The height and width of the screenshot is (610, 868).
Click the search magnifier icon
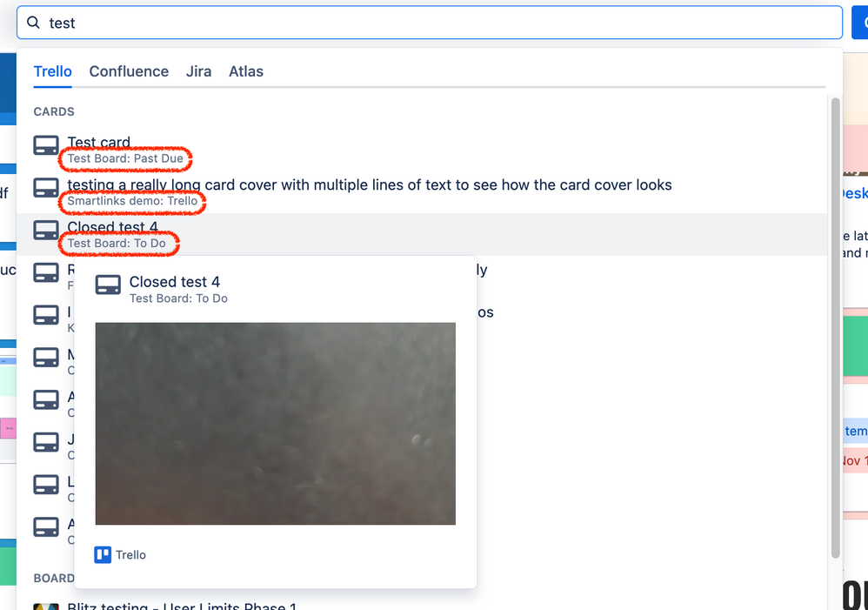pos(33,23)
